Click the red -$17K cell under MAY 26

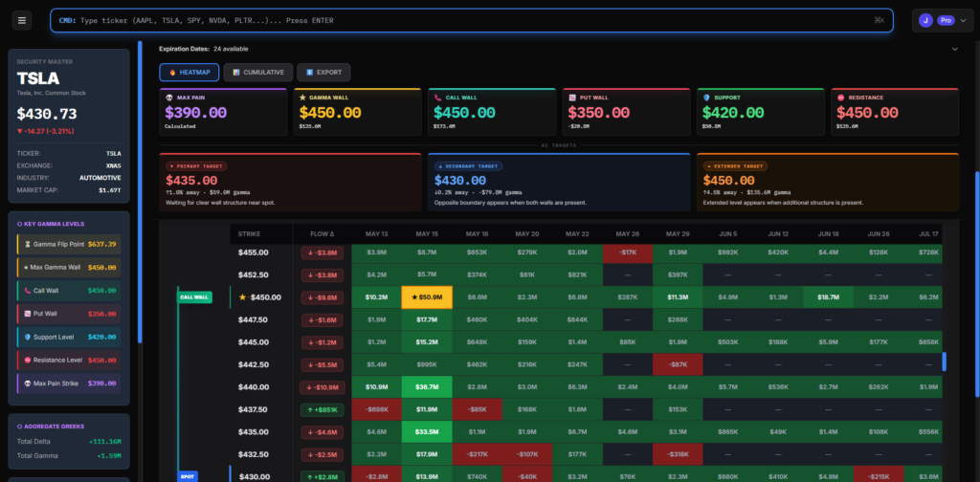pyautogui.click(x=628, y=252)
